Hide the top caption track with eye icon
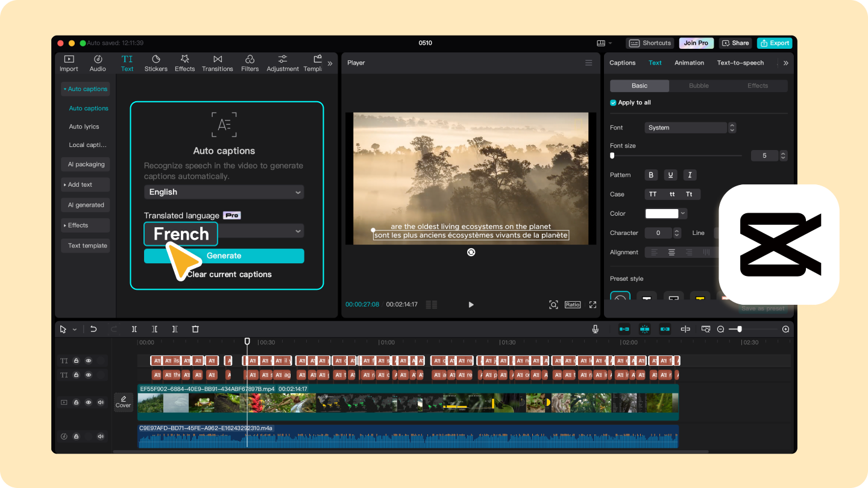 pos(89,361)
